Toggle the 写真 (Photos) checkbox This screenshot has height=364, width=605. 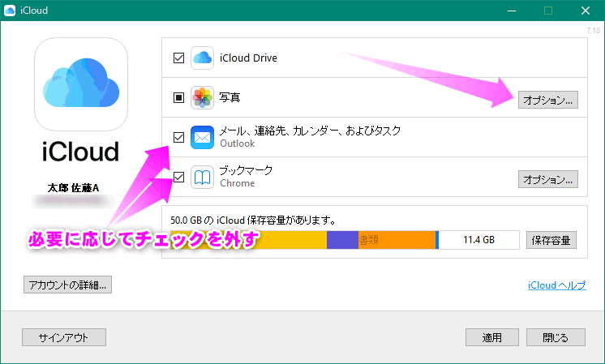coord(178,98)
